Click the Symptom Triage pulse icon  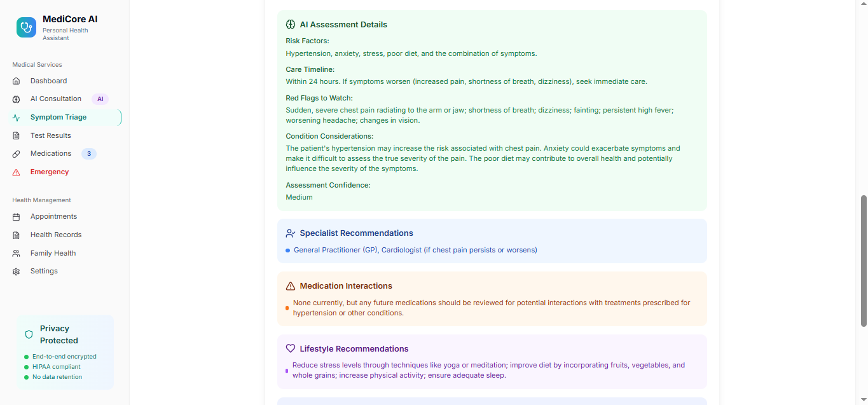tap(17, 118)
